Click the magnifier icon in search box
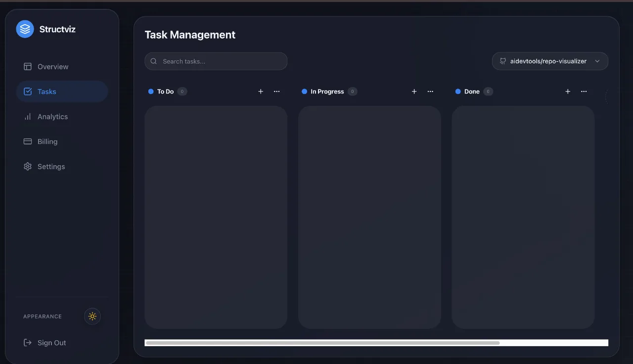The width and height of the screenshot is (633, 364). click(x=154, y=61)
